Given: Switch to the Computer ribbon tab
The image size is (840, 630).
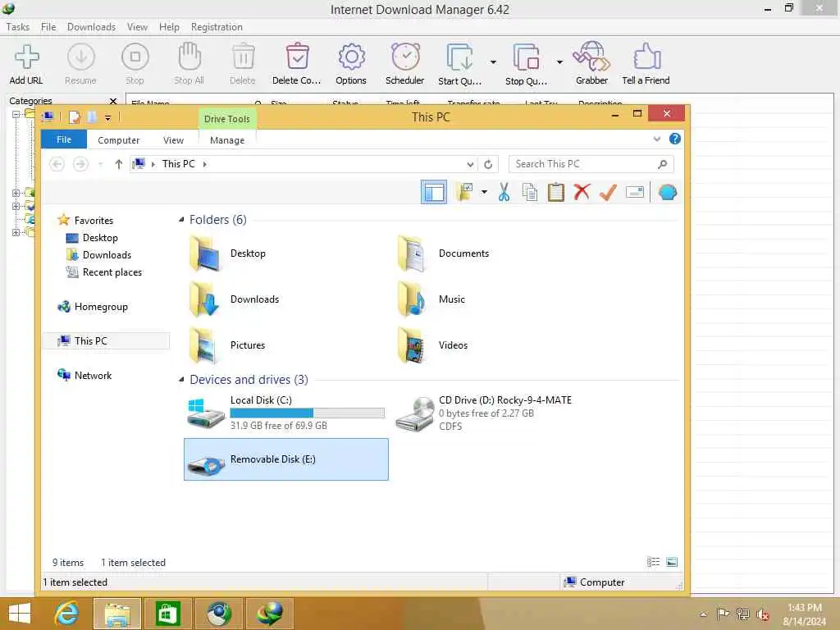Looking at the screenshot, I should click(x=118, y=139).
